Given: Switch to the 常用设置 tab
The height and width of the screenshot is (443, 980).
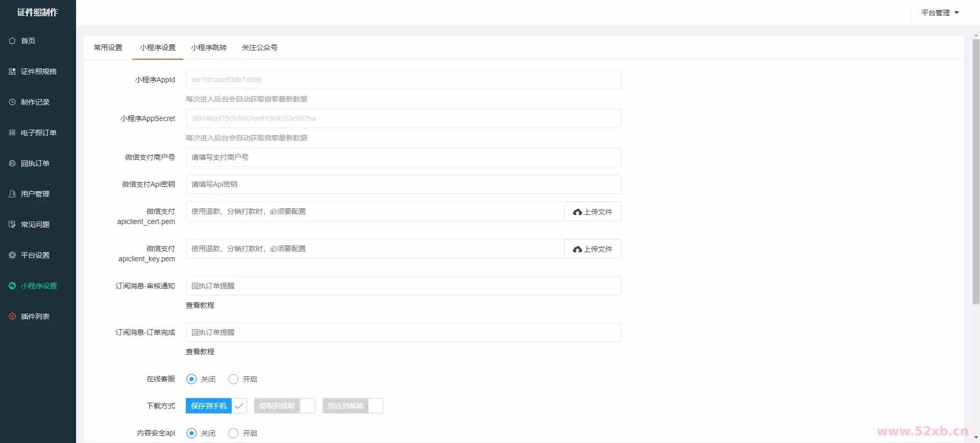Looking at the screenshot, I should click(x=108, y=47).
